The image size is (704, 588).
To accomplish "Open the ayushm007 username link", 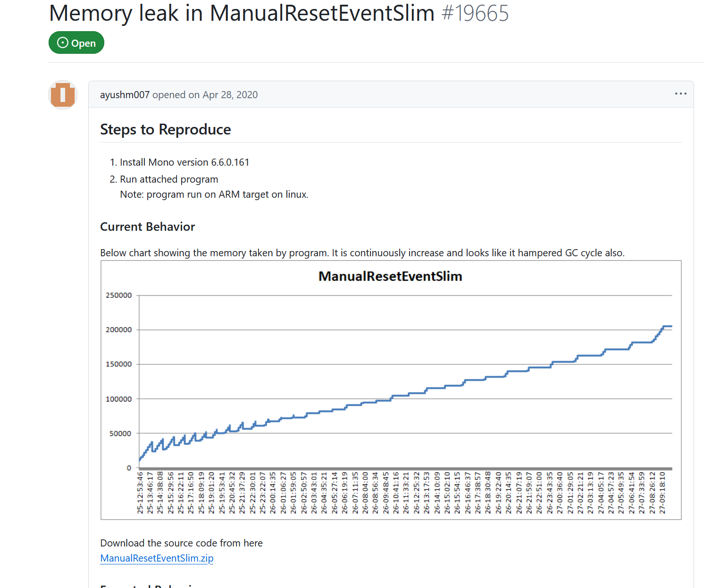I will click(125, 95).
